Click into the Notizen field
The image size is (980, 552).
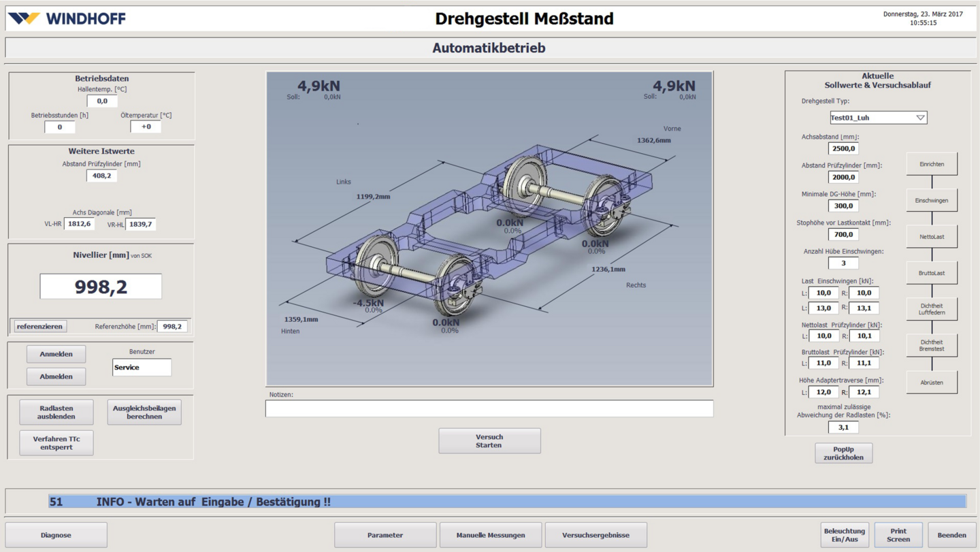click(x=489, y=408)
